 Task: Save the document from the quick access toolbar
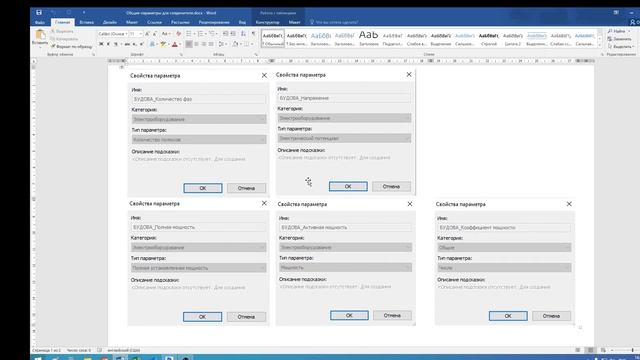pos(39,13)
